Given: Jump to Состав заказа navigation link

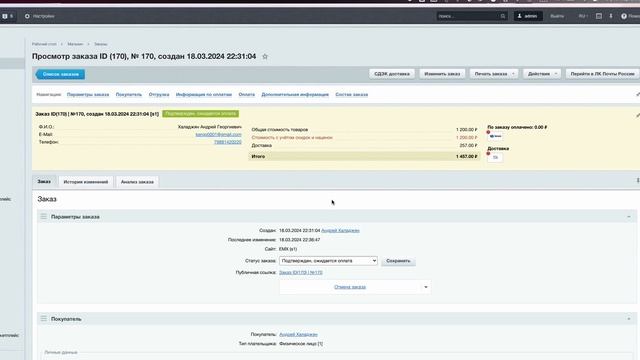Looking at the screenshot, I should pos(351,95).
